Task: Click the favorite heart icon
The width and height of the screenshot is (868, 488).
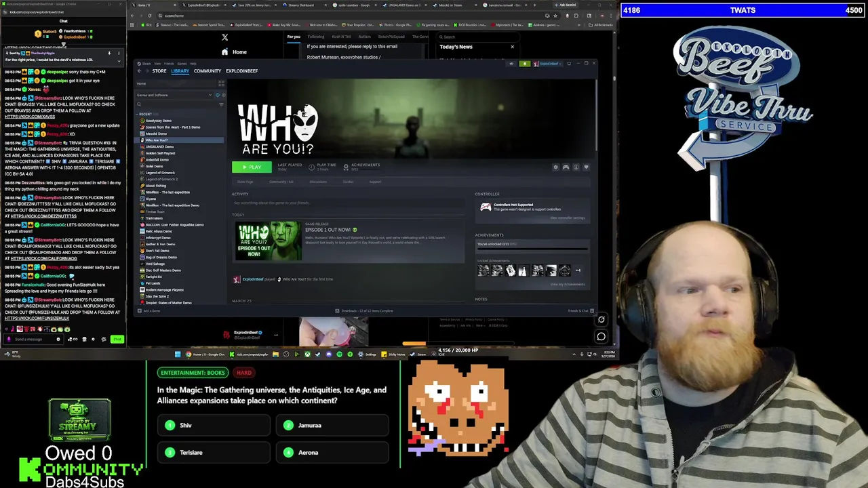Action: point(586,167)
